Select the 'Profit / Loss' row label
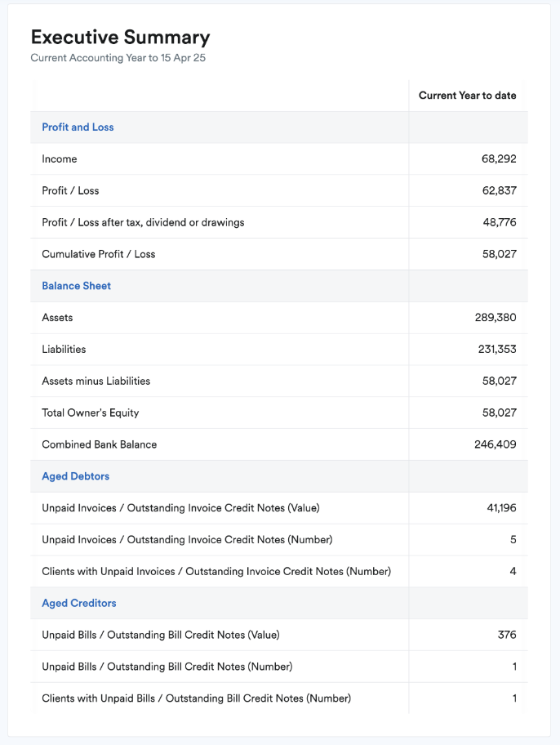The width and height of the screenshot is (560, 745). click(x=70, y=191)
